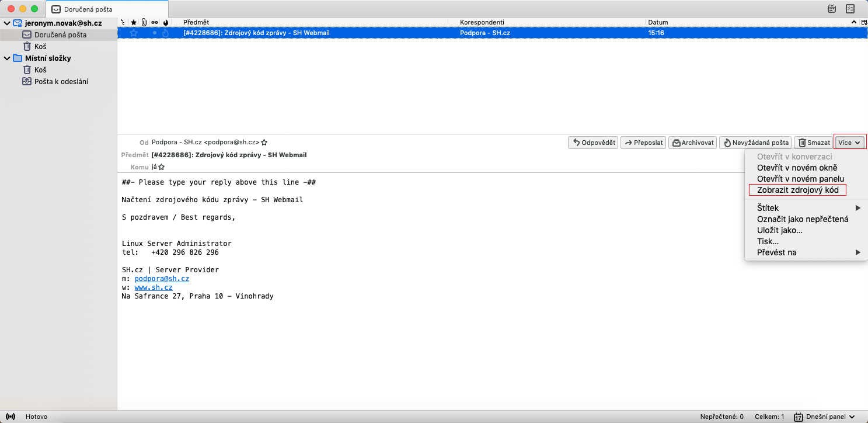This screenshot has height=423, width=868.
Task: Collapse the jeronym.novak@sh.cz account tree
Action: point(6,23)
